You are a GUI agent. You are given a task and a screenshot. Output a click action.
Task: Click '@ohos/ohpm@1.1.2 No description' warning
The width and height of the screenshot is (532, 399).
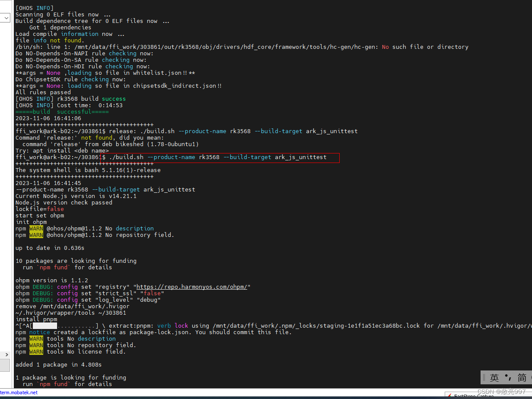[x=85, y=228]
